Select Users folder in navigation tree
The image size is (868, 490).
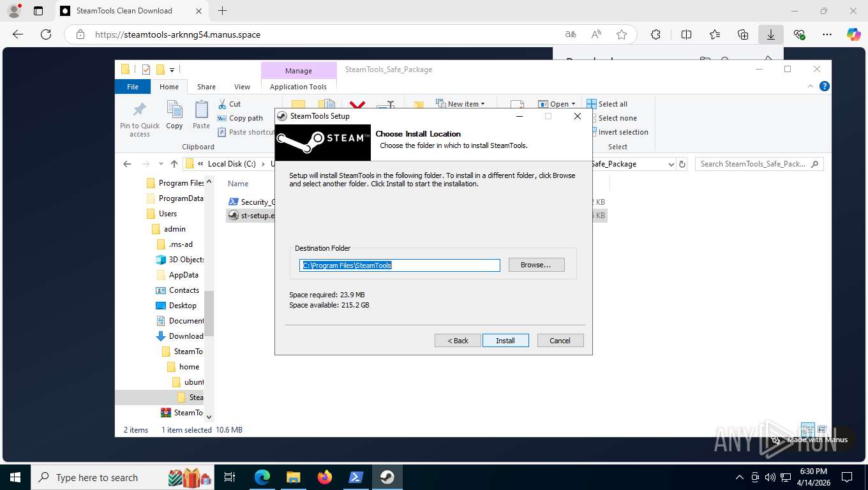[162, 214]
